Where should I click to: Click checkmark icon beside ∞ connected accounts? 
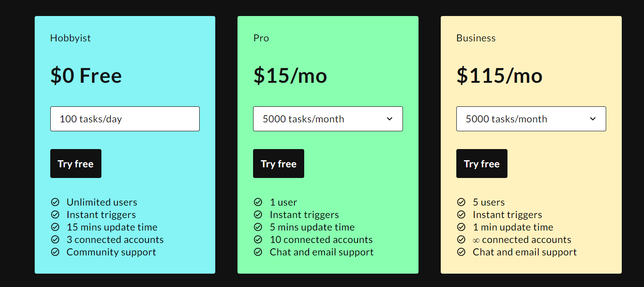pyautogui.click(x=461, y=240)
